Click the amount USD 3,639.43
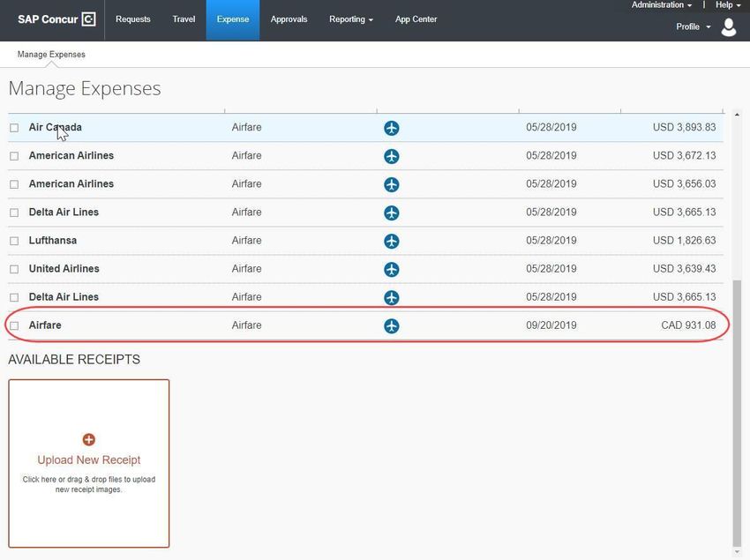 (x=684, y=268)
